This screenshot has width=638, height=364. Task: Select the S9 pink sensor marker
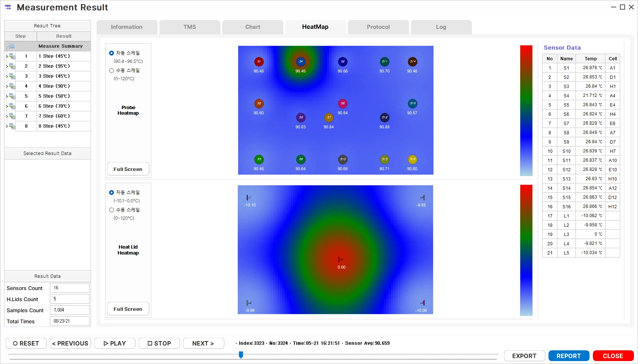343,104
